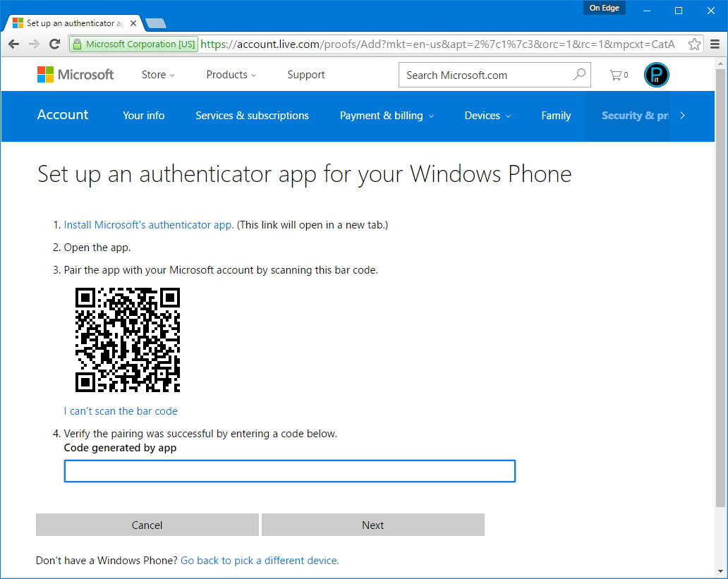Open the Support link
The image size is (728, 579).
click(x=305, y=75)
